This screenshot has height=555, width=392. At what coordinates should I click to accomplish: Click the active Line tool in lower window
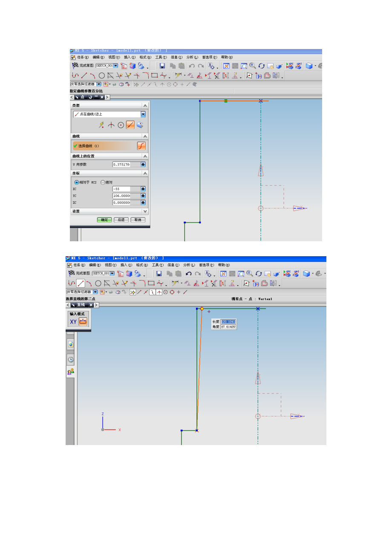(x=81, y=283)
